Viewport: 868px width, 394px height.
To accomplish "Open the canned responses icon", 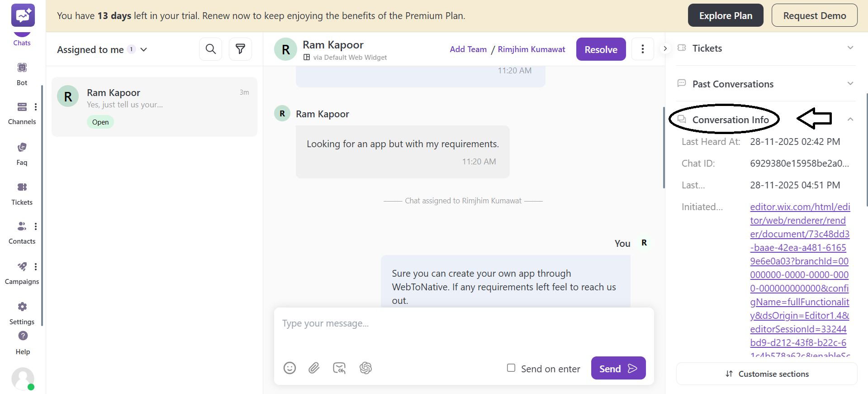I will [339, 368].
